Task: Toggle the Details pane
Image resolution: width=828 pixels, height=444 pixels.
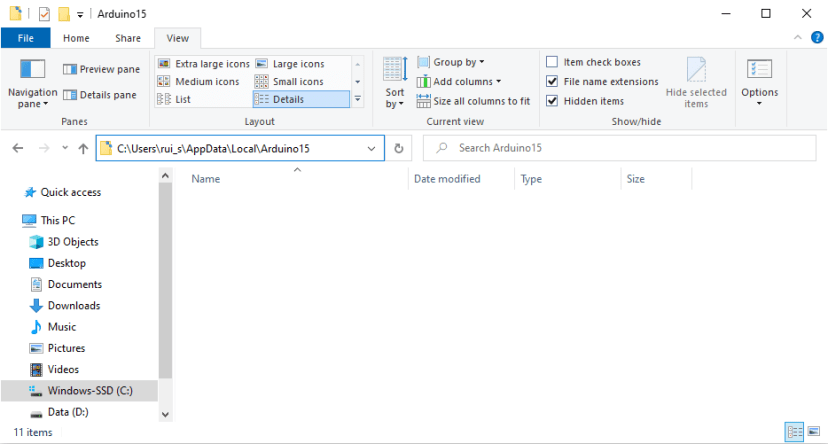Action: tap(101, 95)
